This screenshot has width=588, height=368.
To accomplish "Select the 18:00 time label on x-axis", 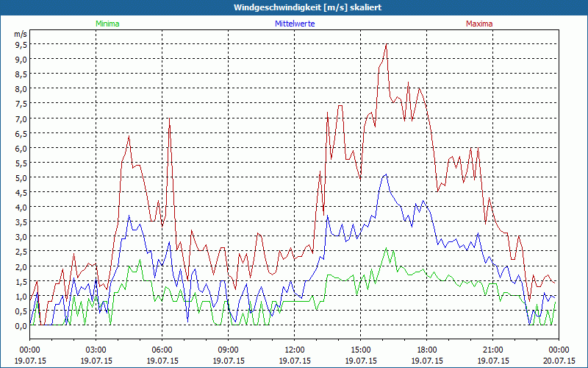I will tap(426, 350).
